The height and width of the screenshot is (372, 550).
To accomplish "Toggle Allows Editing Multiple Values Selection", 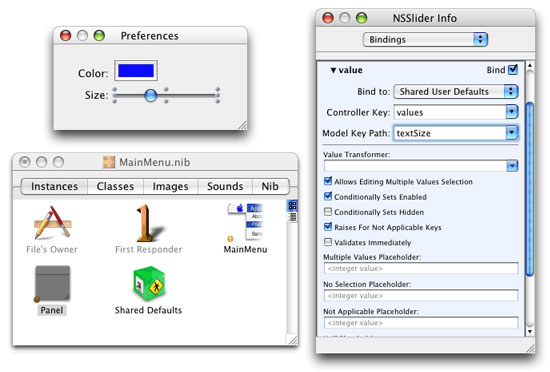I will pos(328,181).
